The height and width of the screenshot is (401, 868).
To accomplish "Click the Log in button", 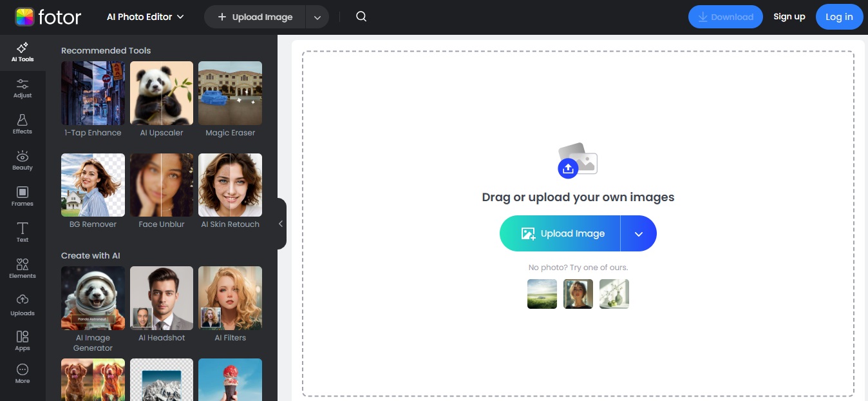I will (839, 17).
